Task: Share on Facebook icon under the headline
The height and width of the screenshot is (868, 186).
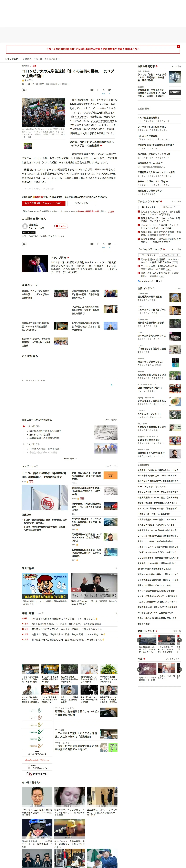Action: point(98,90)
